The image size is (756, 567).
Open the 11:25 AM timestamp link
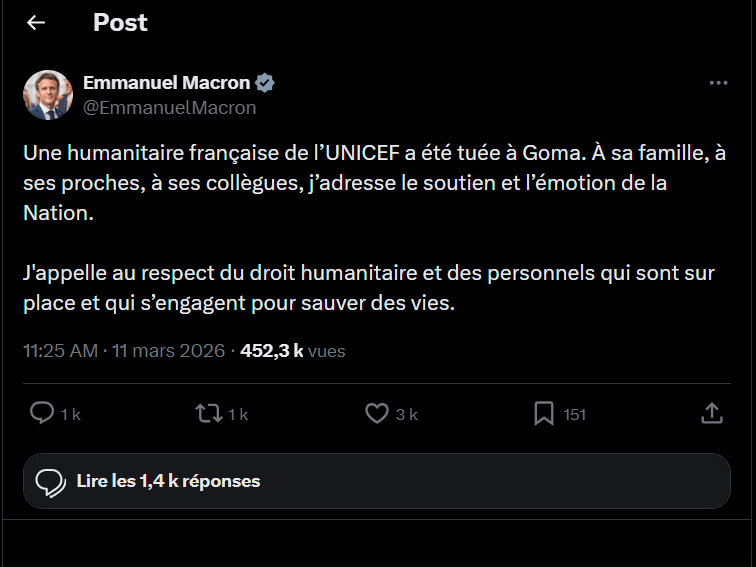[x=60, y=351]
